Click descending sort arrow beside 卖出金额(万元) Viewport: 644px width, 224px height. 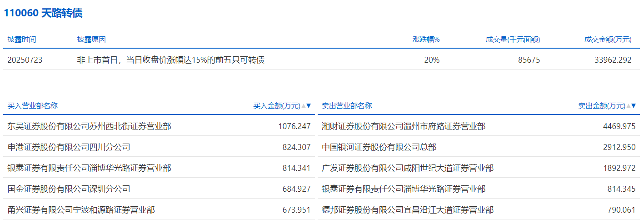click(x=634, y=106)
